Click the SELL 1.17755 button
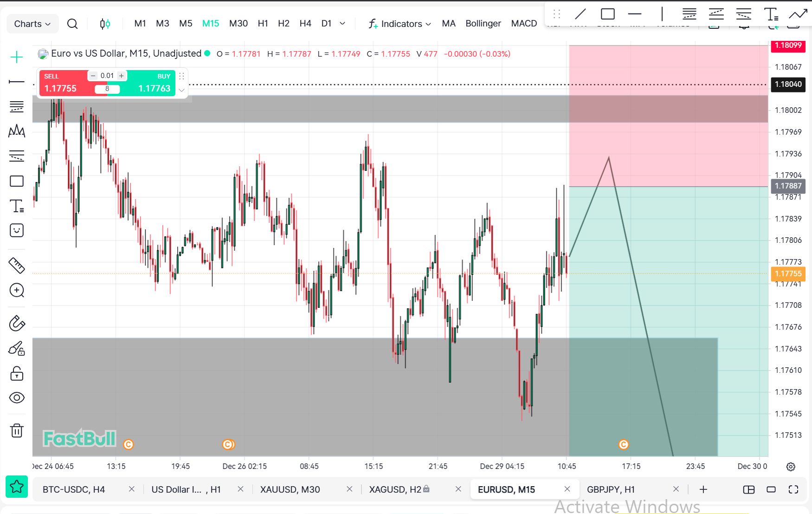Image resolution: width=812 pixels, height=514 pixels. 63,83
